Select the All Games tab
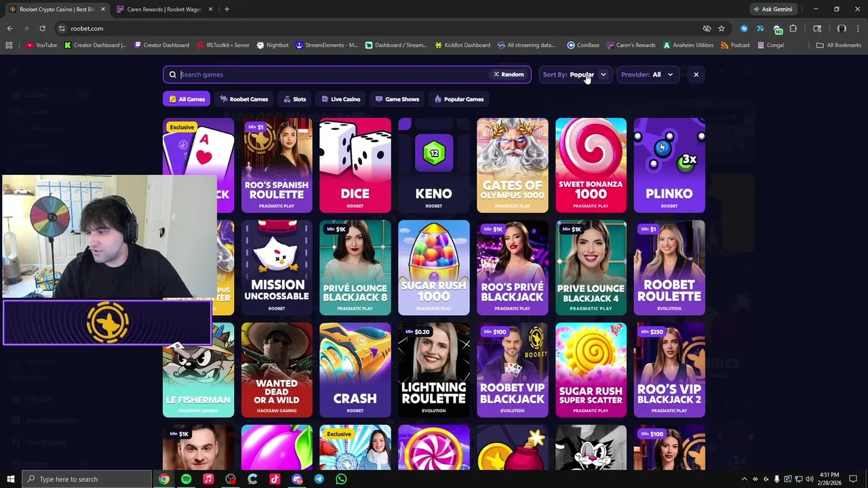Viewport: 868px width, 488px height. click(186, 99)
